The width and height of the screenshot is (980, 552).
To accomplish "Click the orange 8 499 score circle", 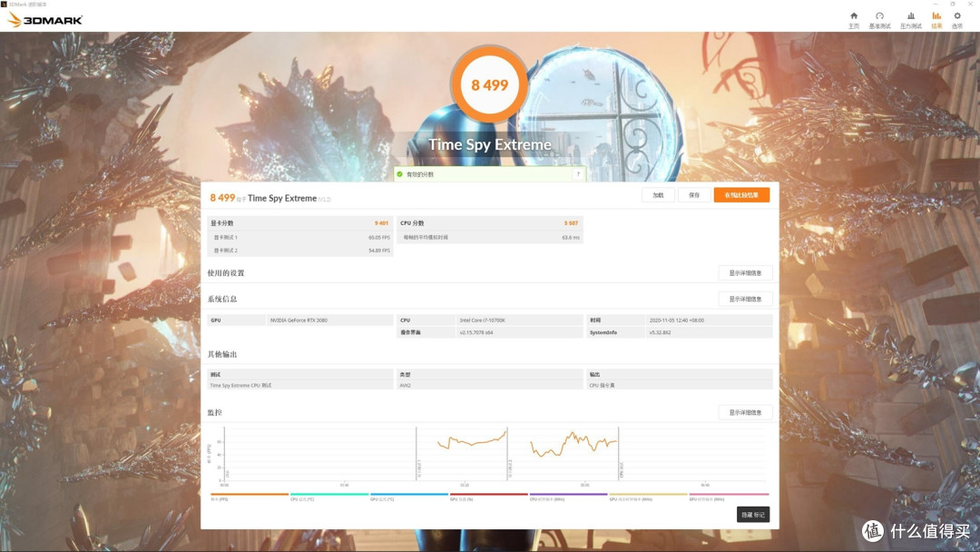I will pos(489,84).
